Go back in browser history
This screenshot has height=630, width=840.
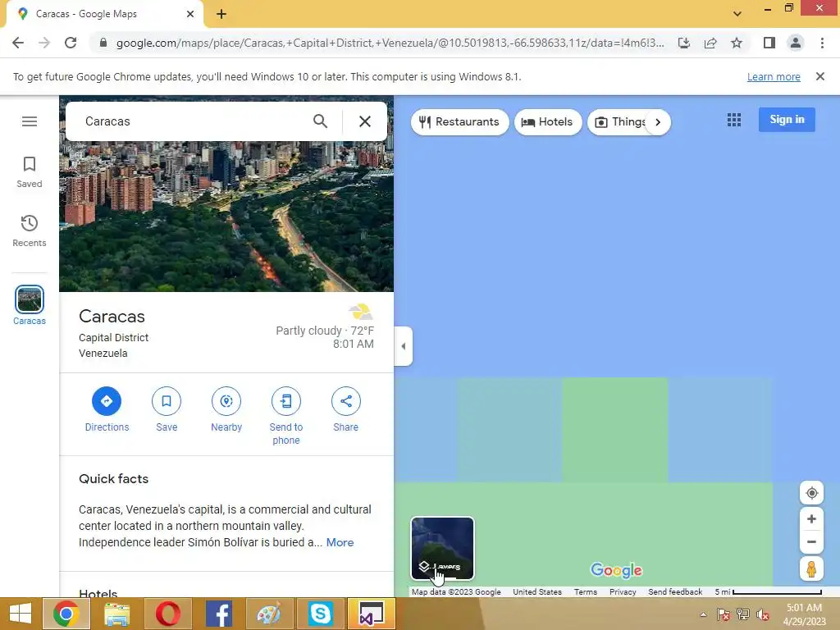[18, 43]
